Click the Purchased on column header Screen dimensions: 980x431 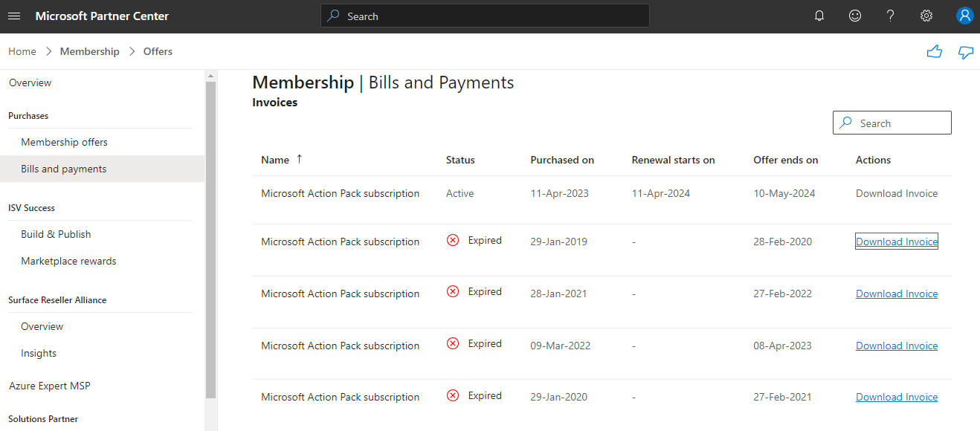pyautogui.click(x=562, y=160)
